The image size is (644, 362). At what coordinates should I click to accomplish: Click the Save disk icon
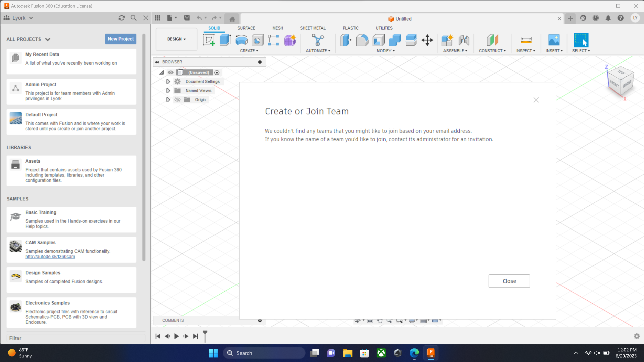coord(187,18)
